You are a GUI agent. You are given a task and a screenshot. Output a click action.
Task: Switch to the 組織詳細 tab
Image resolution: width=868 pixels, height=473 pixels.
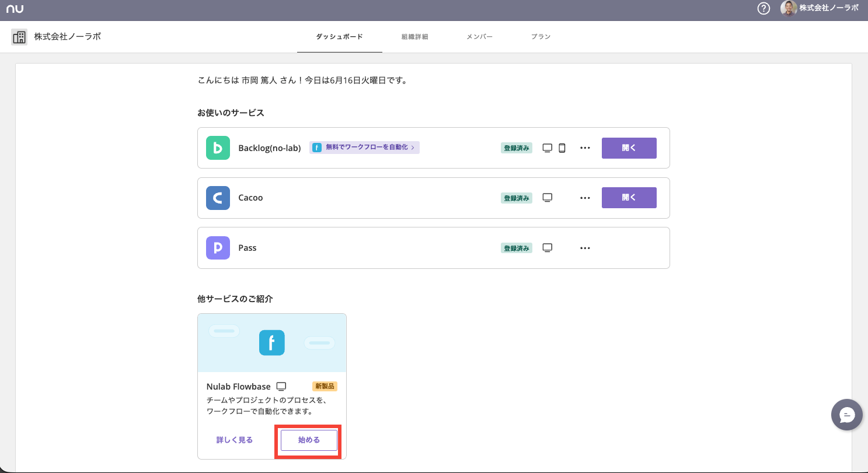(414, 37)
